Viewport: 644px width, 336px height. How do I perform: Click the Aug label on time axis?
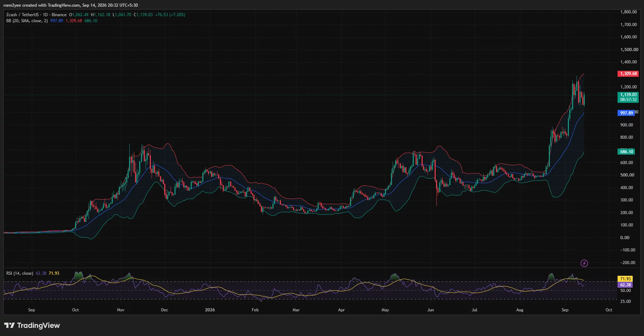click(520, 310)
